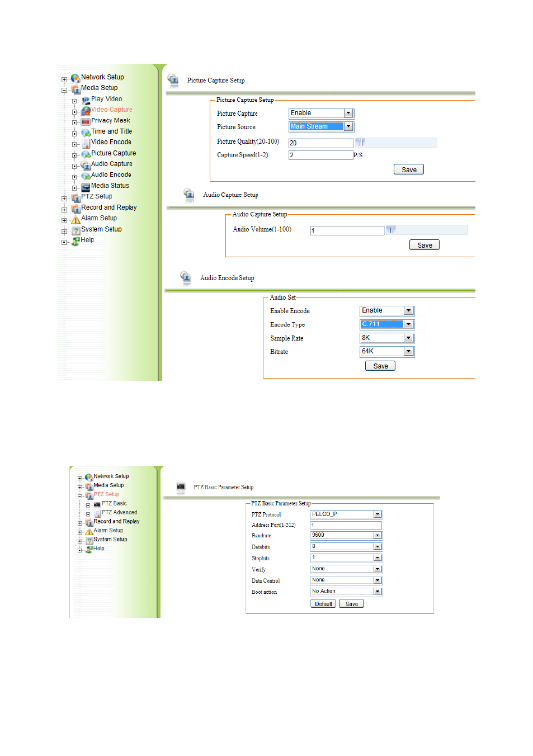Click the Video Encode icon
533x756 pixels.
coord(86,143)
